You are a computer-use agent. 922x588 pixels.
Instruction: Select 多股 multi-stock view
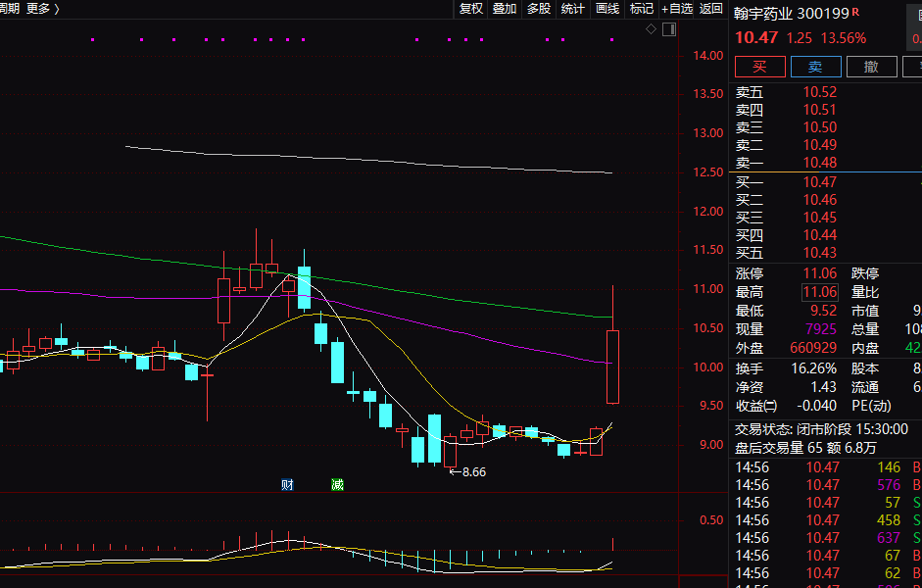[x=539, y=9]
